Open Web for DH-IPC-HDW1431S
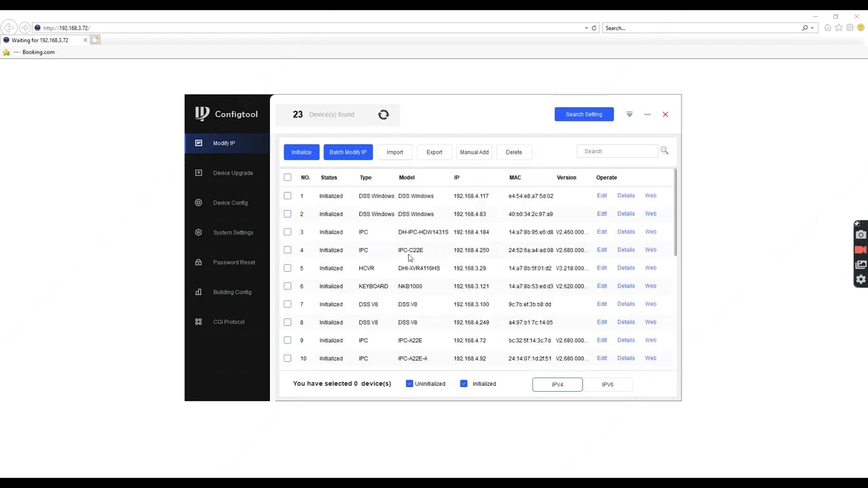 tap(650, 232)
